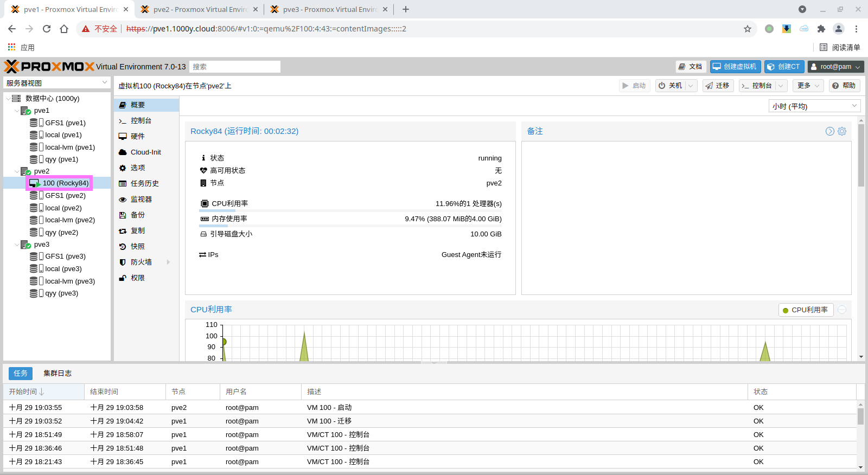Open the Cloud-Init section
This screenshot has height=475, width=868.
point(145,152)
